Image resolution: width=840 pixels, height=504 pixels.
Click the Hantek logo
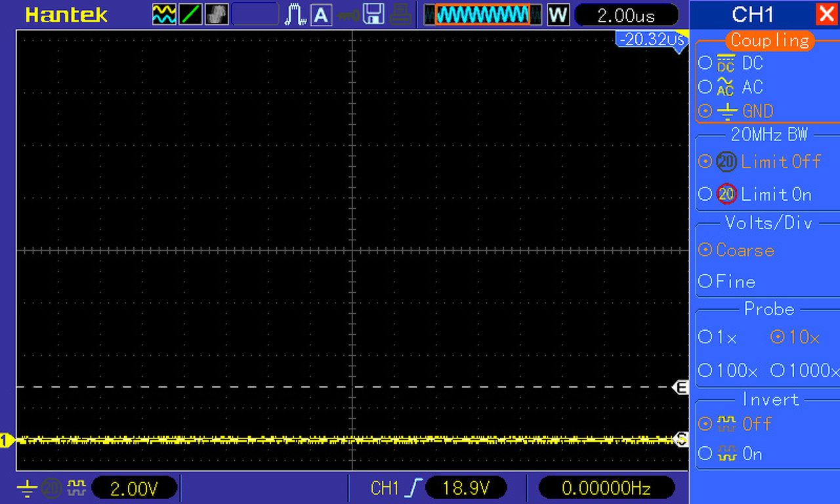point(66,15)
